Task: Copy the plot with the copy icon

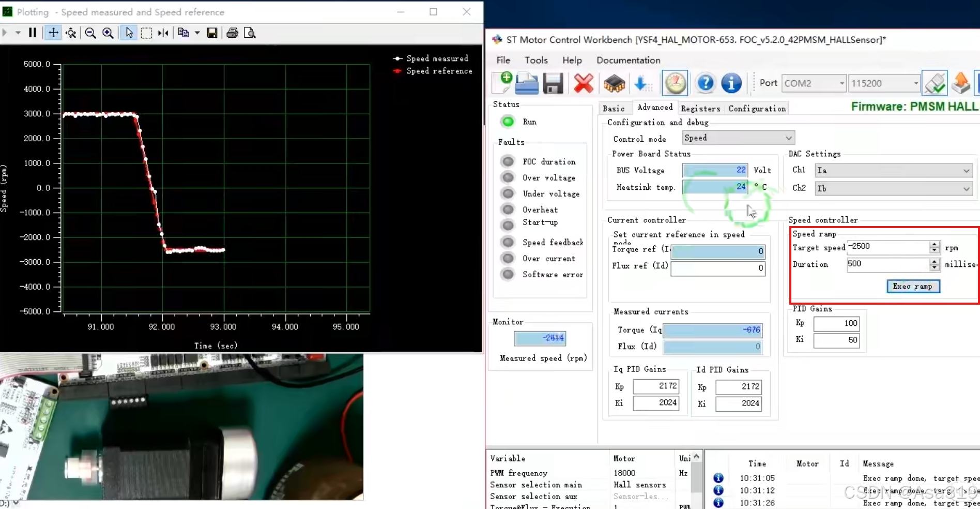Action: click(x=183, y=33)
